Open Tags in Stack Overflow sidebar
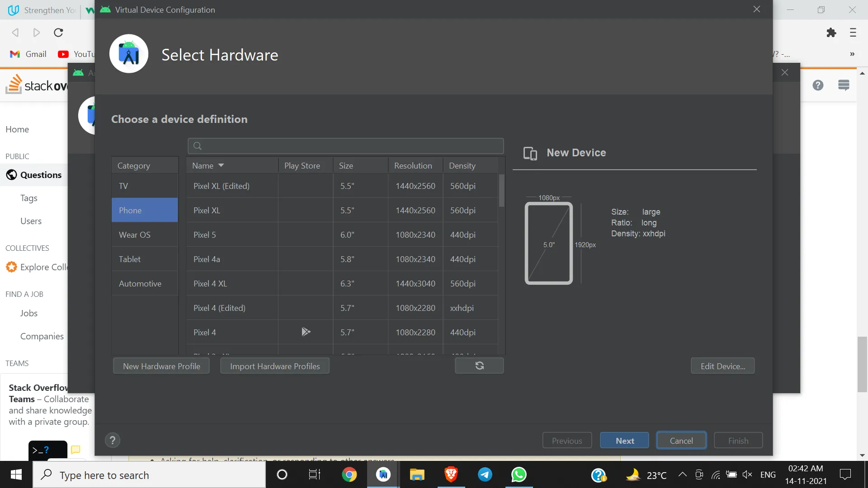This screenshot has width=868, height=488. pos(29,198)
